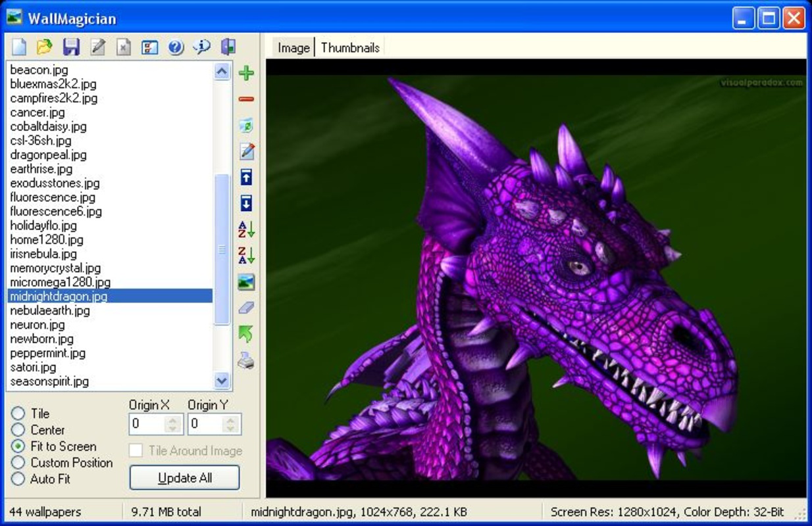Select cobaltdaisy.jpg in the list
This screenshot has height=526, width=812.
click(x=110, y=127)
